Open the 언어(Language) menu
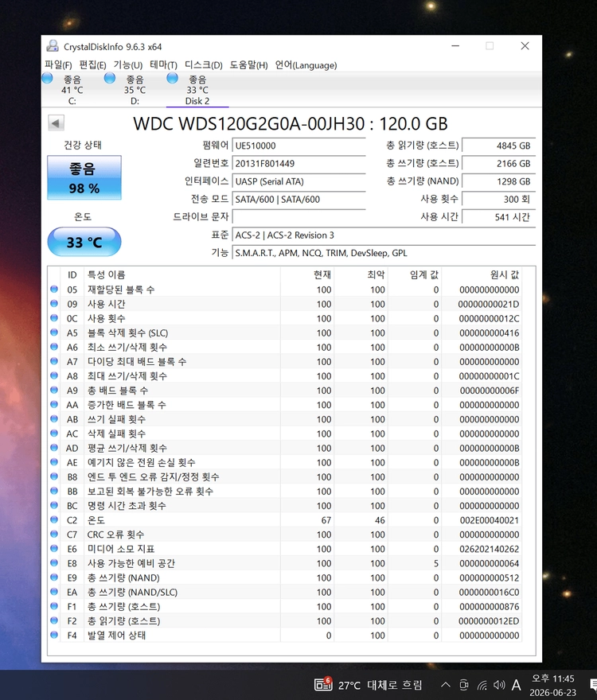Screen dimensions: 597x700 click(x=306, y=65)
